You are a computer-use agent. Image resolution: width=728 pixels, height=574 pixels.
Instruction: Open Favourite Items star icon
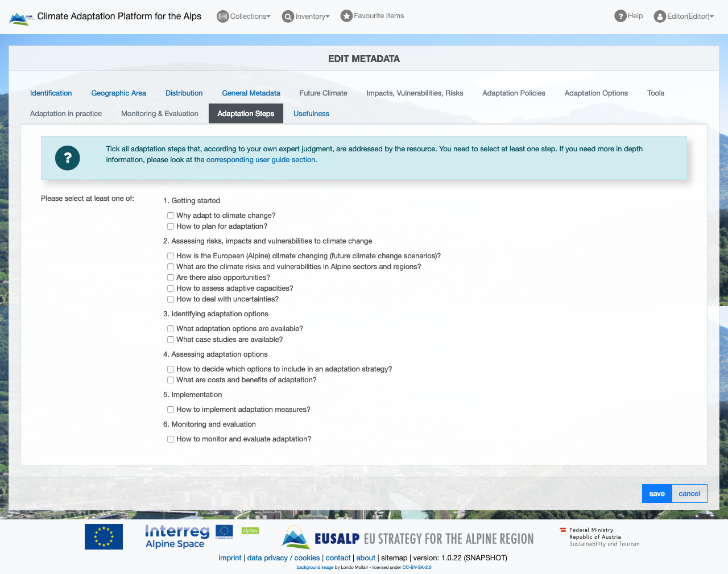pos(346,16)
